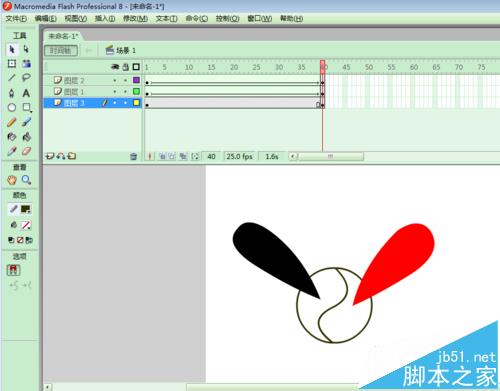The image size is (500, 391).
Task: Open the View (V) menu
Action: [76, 19]
